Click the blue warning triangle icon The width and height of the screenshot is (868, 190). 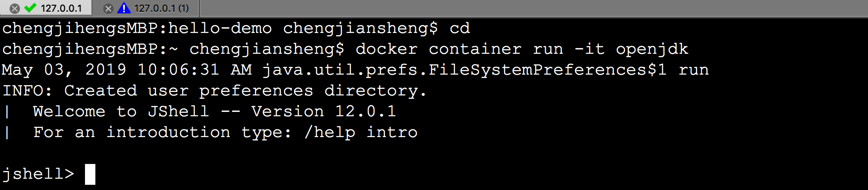(x=124, y=8)
